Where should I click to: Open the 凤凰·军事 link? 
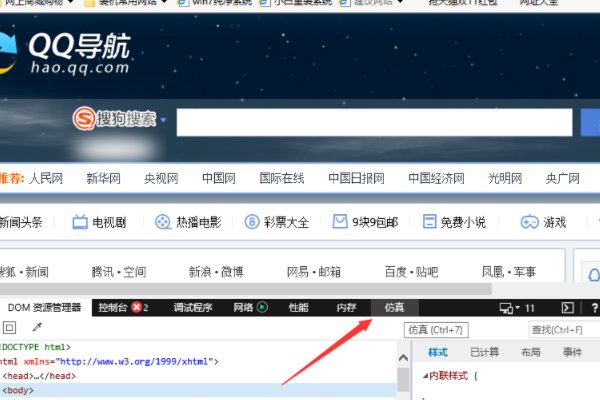pyautogui.click(x=509, y=272)
